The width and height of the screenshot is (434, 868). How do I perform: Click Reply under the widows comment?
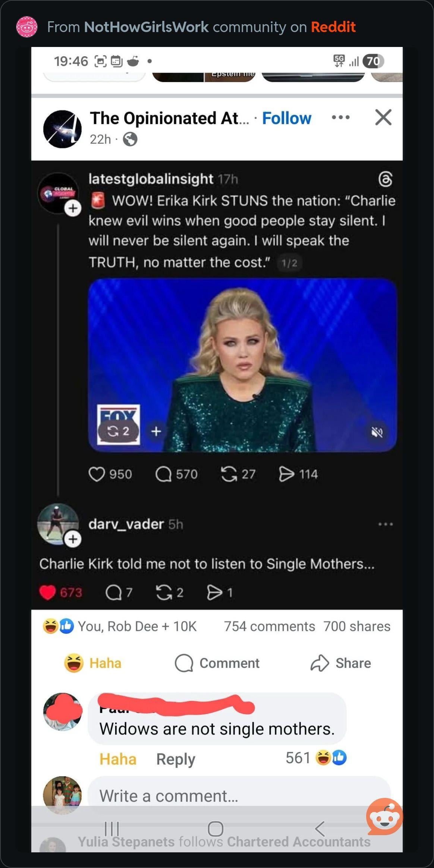click(176, 759)
